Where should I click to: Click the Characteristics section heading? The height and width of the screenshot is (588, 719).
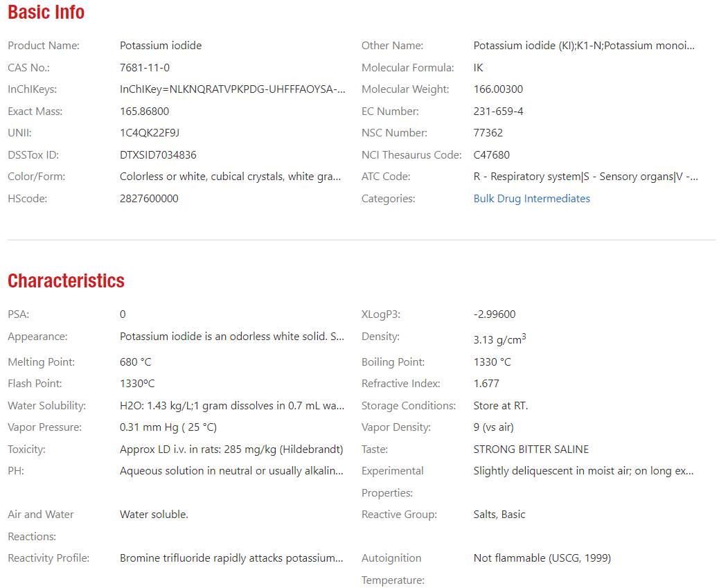tap(66, 280)
